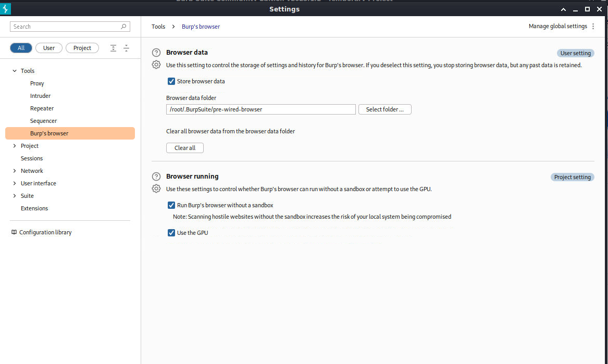Click the Browser data folder path field

[261, 109]
